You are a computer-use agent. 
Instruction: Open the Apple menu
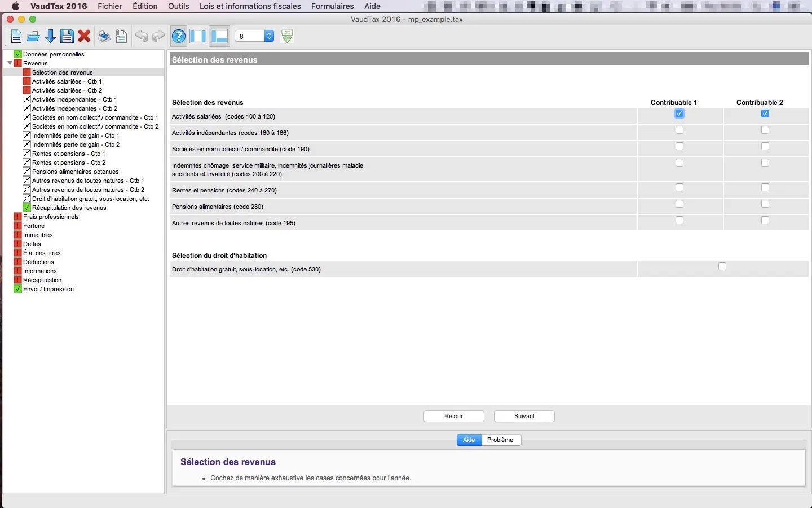coord(15,6)
